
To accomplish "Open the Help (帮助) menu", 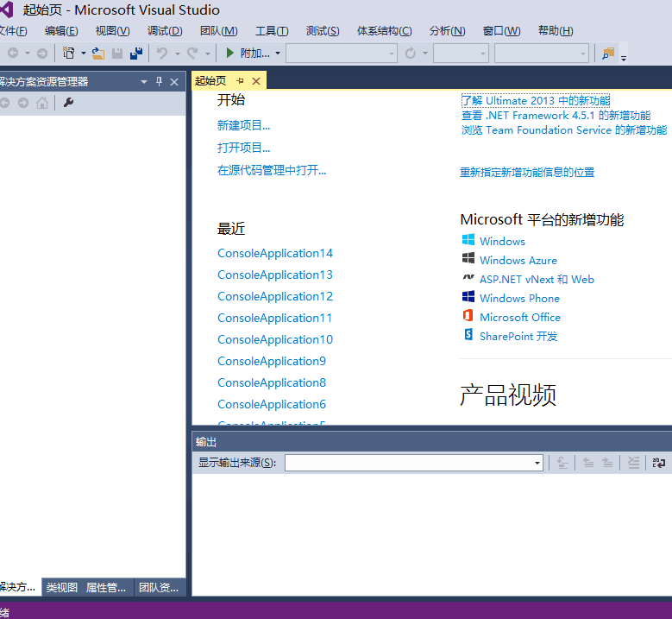I will point(556,31).
